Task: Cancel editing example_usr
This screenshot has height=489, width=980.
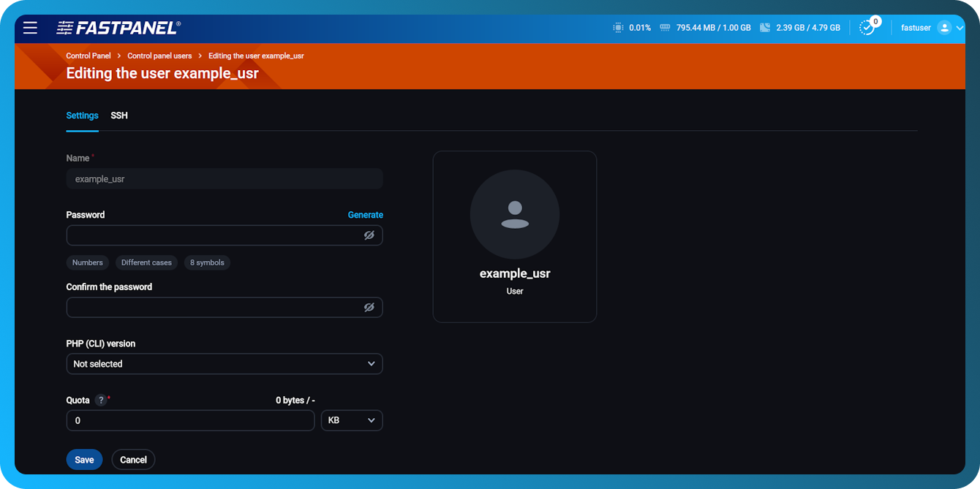Action: 132,459
